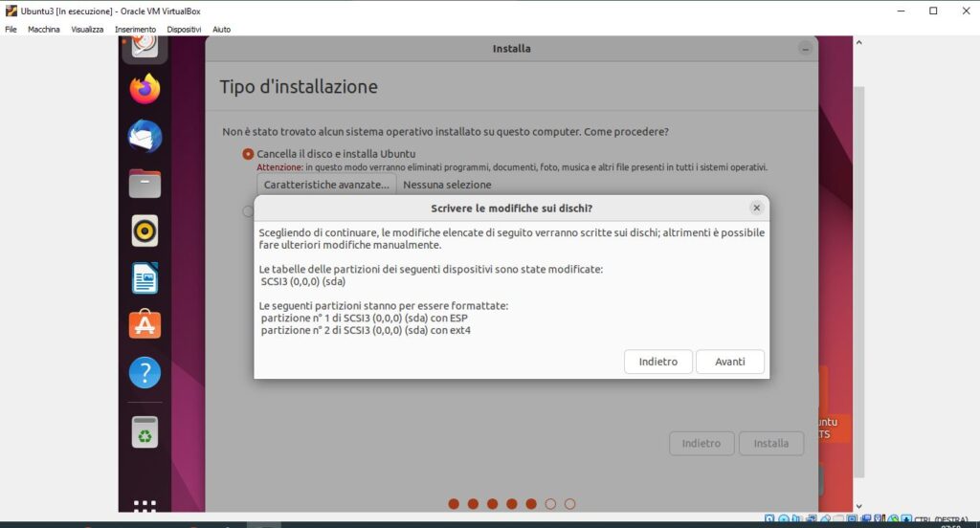This screenshot has width=980, height=528.
Task: Show applications grid at dock bottom
Action: tap(145, 505)
